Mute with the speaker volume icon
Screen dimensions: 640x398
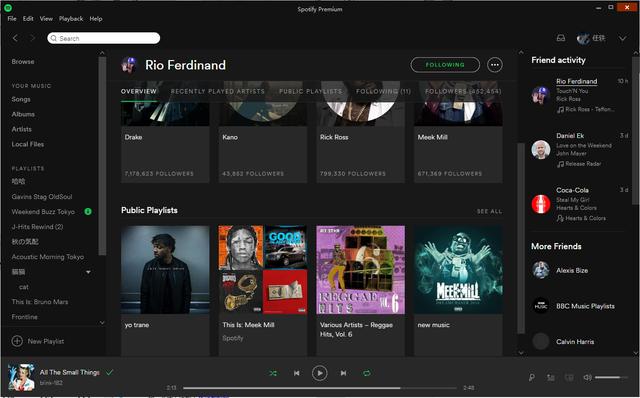587,378
